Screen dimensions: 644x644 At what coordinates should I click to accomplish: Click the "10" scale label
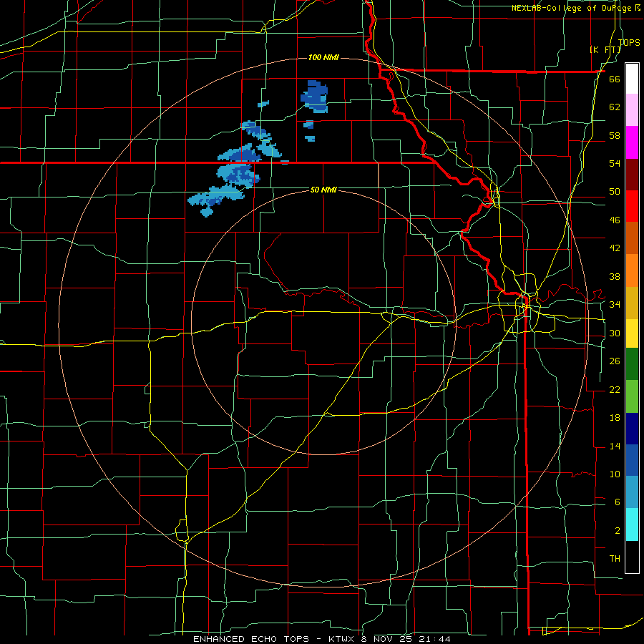[x=615, y=474]
